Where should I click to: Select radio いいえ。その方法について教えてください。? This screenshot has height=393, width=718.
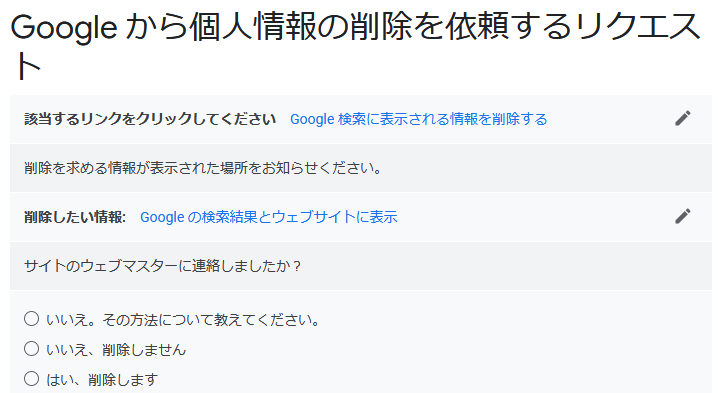tap(32, 319)
